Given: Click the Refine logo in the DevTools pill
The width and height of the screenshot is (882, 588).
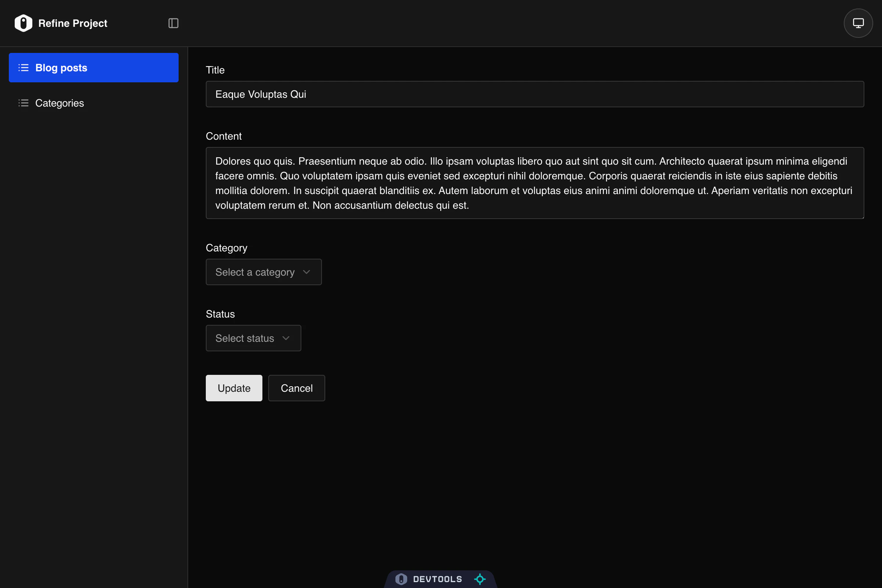Looking at the screenshot, I should pyautogui.click(x=401, y=579).
